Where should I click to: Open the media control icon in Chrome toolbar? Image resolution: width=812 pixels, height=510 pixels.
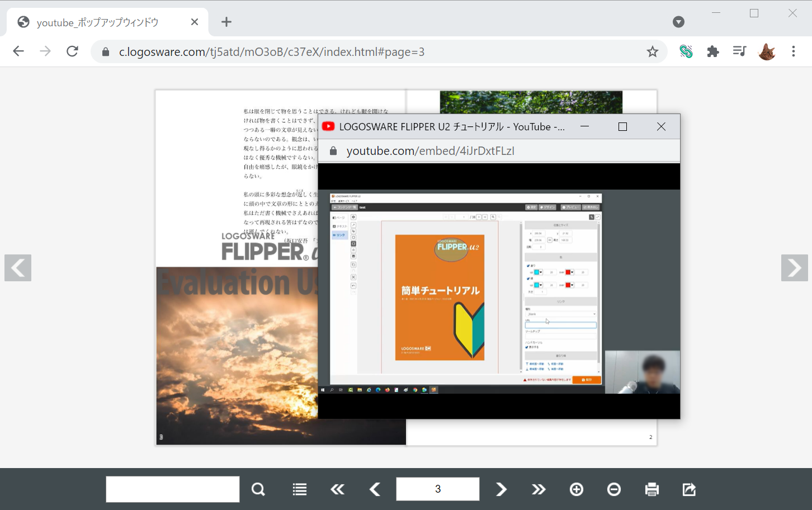tap(739, 51)
